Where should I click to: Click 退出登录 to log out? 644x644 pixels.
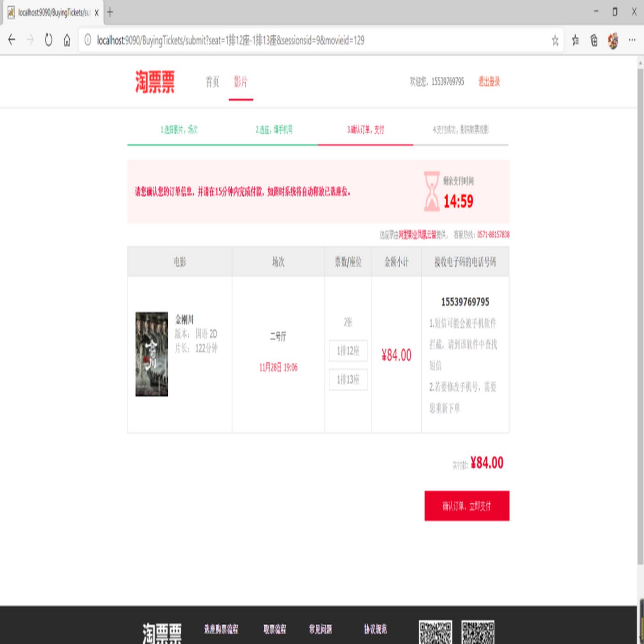point(489,82)
